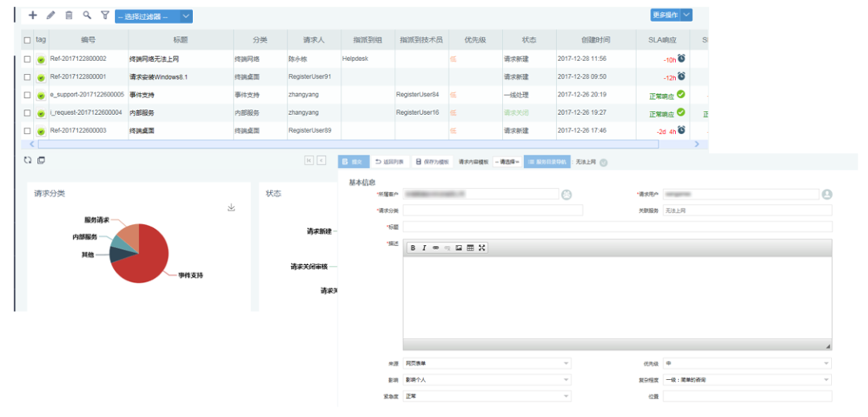Sort by the 标题 column header
Image resolution: width=868 pixels, height=417 pixels.
point(181,40)
